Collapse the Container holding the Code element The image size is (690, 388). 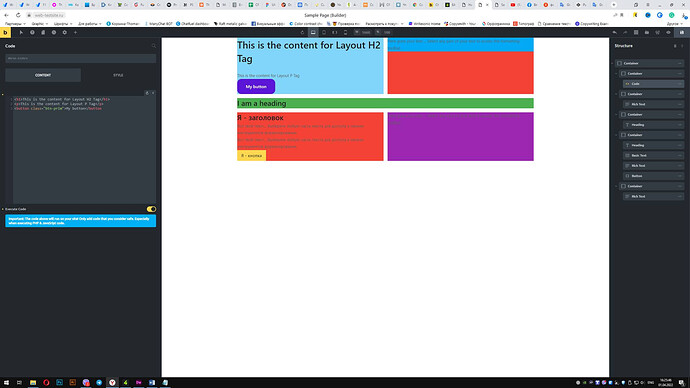(x=617, y=73)
